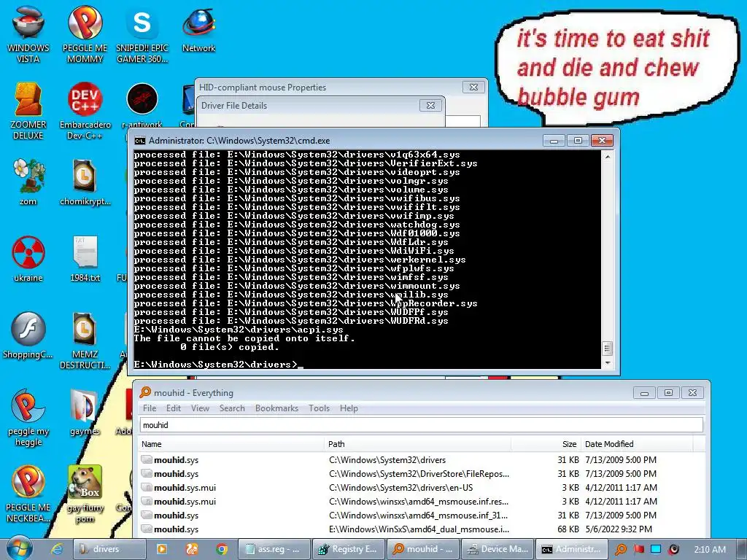747x560 pixels.
Task: Open the View menu in Everything
Action: [x=200, y=408]
